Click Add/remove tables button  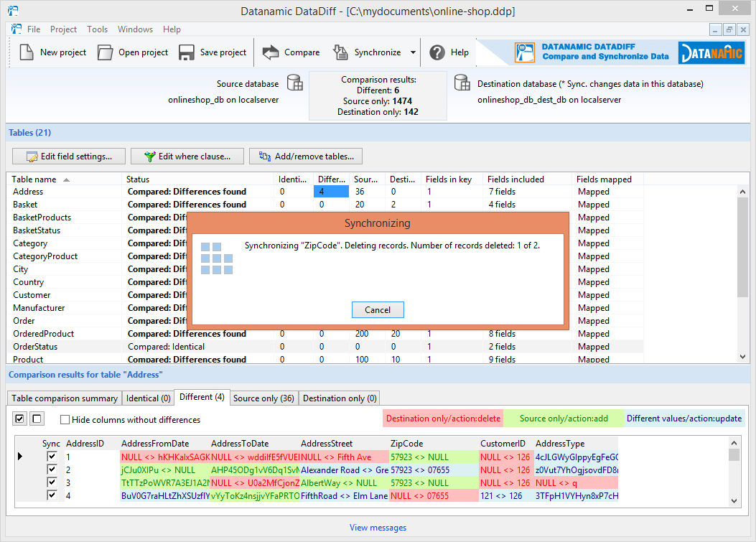pos(306,156)
